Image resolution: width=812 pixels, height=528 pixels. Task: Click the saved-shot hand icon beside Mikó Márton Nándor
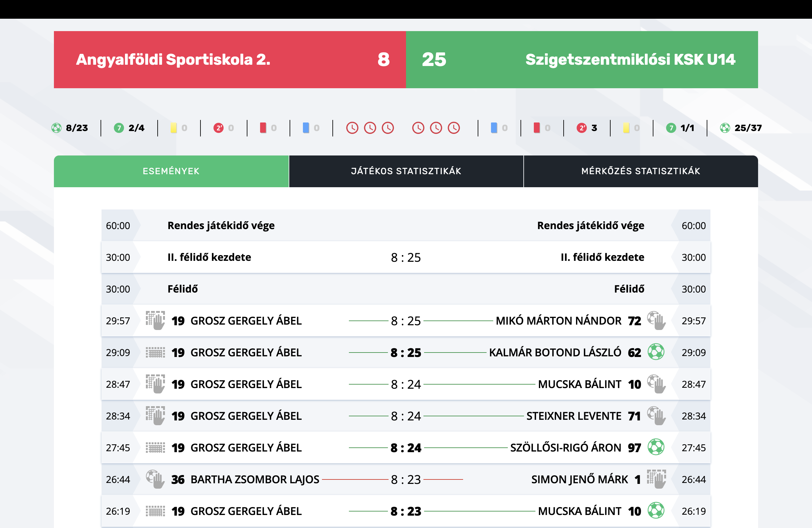point(657,320)
